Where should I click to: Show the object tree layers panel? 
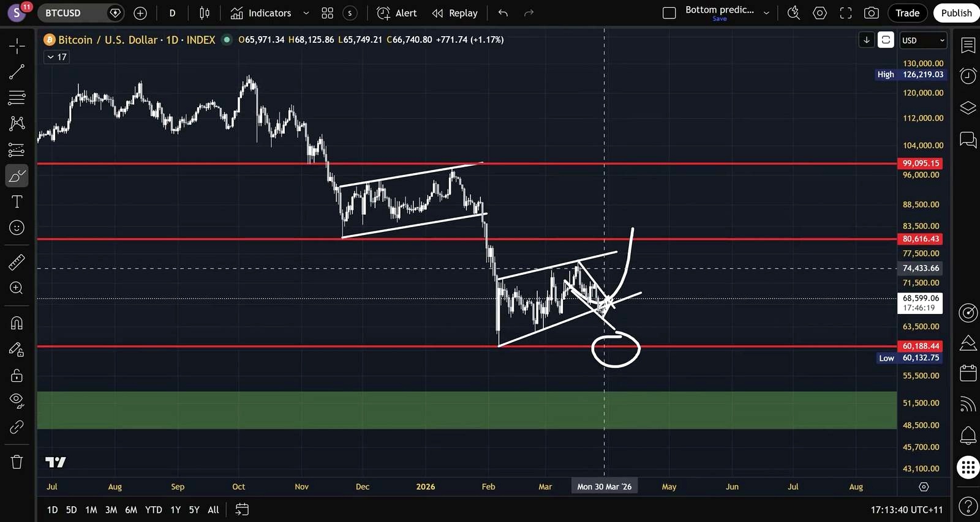tap(968, 108)
